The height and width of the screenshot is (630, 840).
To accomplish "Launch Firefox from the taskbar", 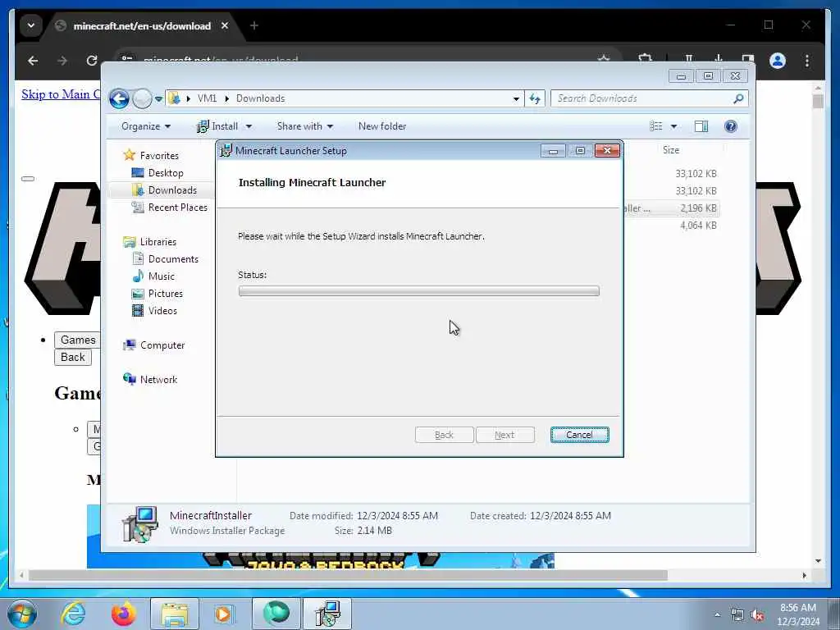I will coord(123,614).
